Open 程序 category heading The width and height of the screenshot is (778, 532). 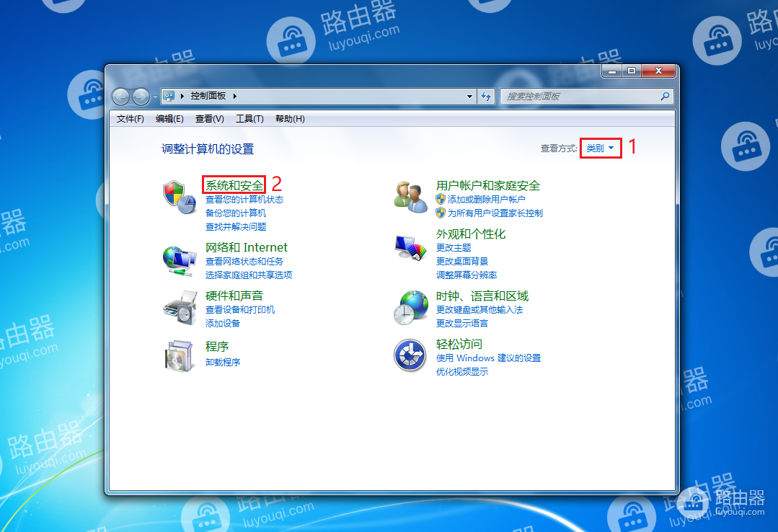217,347
